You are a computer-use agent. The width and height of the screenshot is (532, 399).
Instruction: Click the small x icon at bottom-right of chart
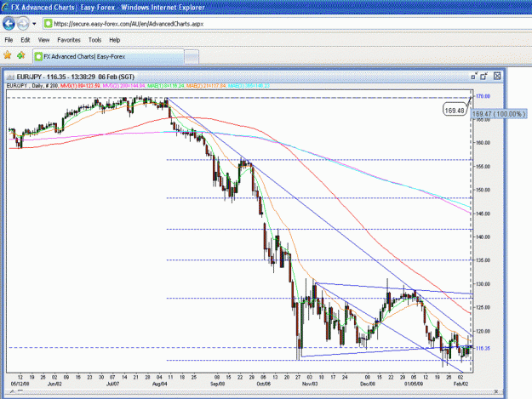tap(496, 391)
